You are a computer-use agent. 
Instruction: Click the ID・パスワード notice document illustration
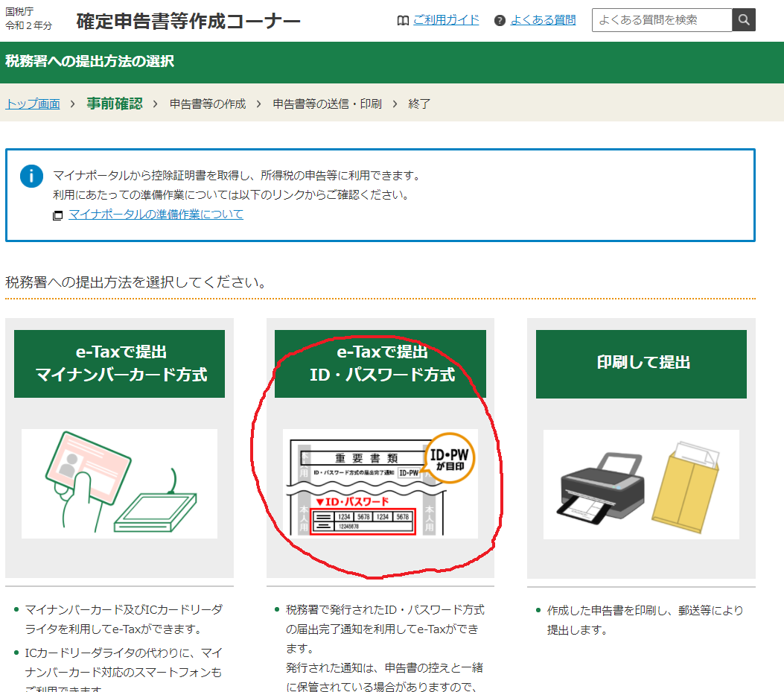coord(380,483)
